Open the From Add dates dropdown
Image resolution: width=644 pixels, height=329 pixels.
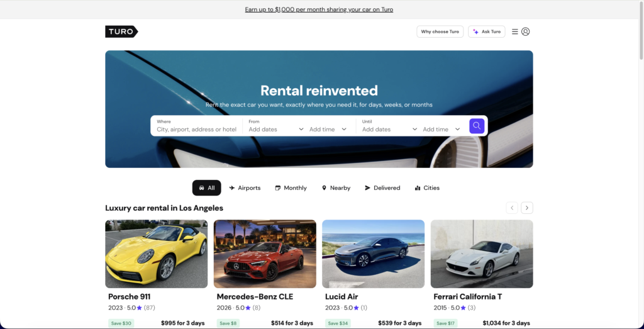pyautogui.click(x=276, y=129)
